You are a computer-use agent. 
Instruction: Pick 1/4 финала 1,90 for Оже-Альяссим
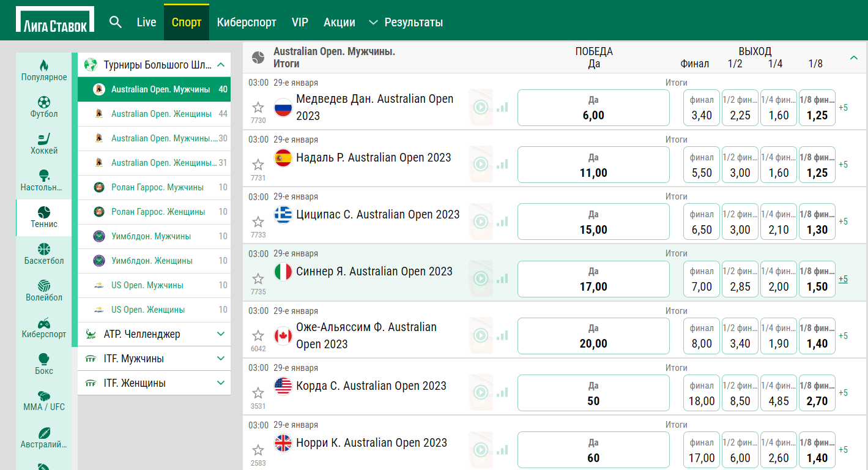779,335
